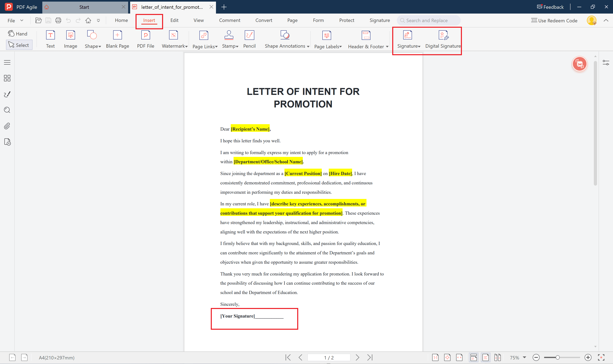Switch to the Convert ribbon tab
The height and width of the screenshot is (364, 613).
click(263, 20)
